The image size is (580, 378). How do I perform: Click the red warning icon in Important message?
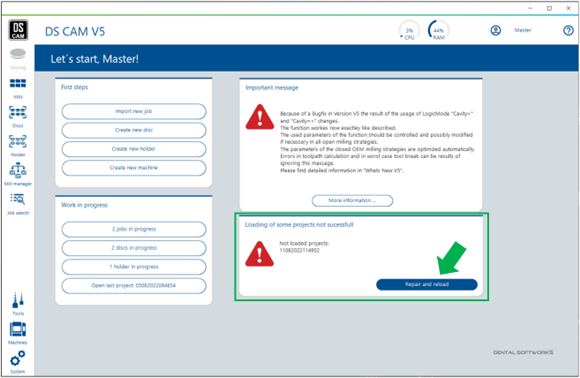(260, 117)
